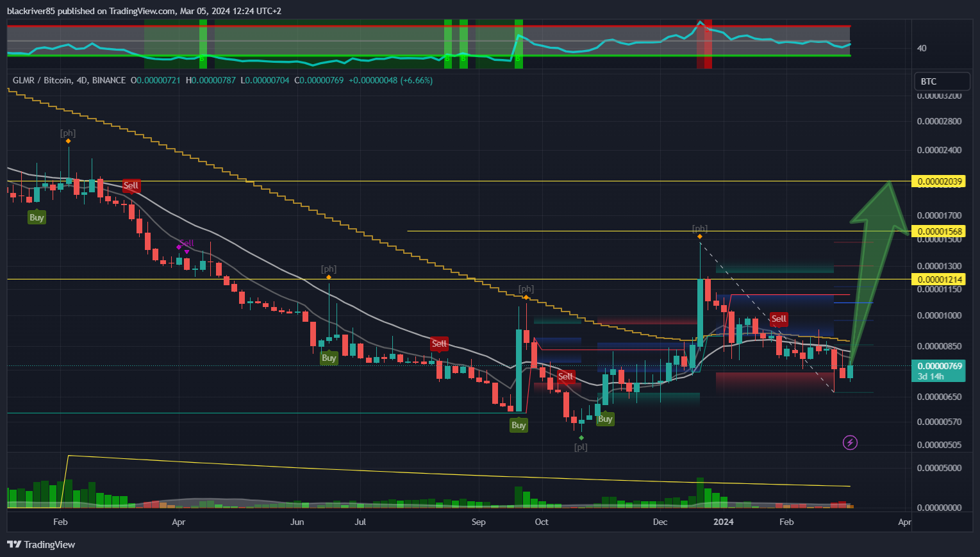Click the yellow 0.00001568 price label
The image size is (980, 557).
click(940, 231)
